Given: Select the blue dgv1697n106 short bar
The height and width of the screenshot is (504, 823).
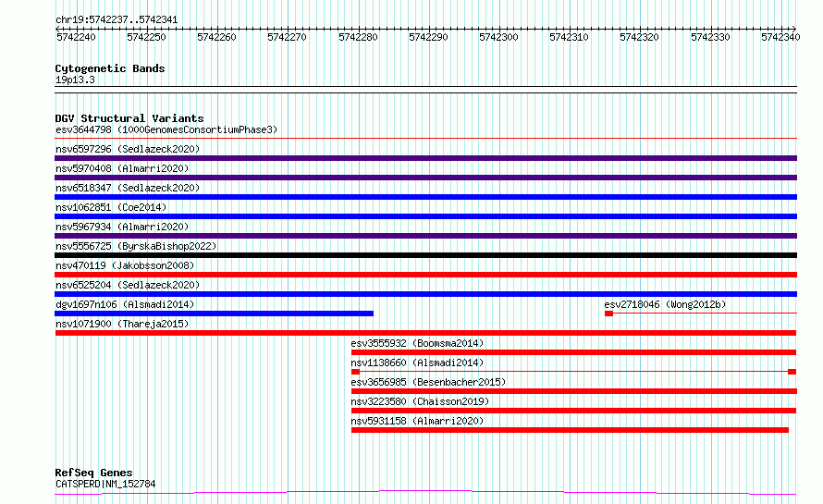Looking at the screenshot, I should coord(215,313).
